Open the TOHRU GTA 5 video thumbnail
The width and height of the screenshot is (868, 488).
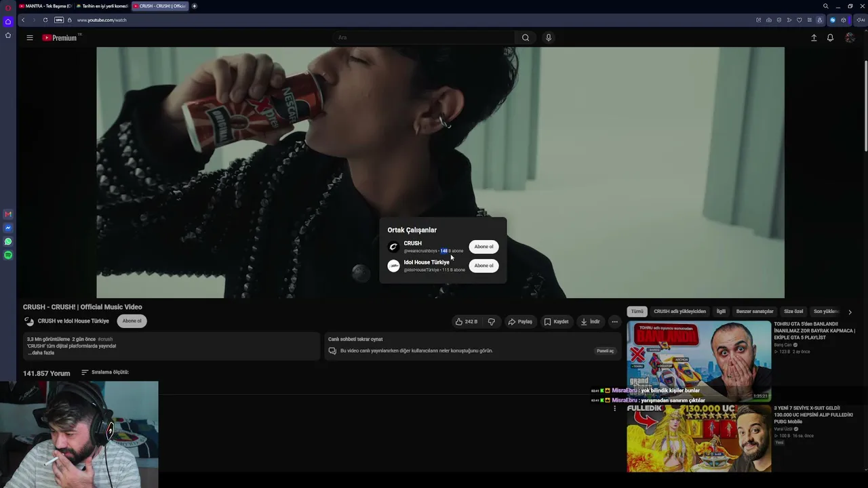coord(699,361)
